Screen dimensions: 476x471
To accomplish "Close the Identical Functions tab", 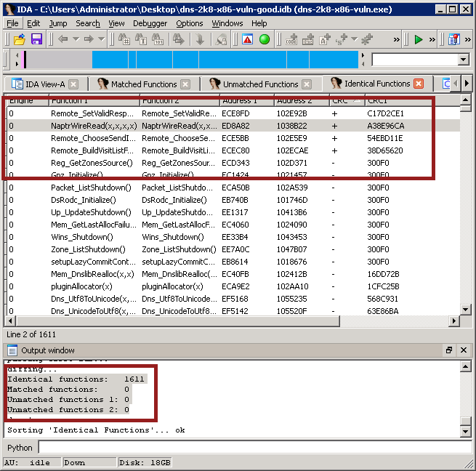I will tap(419, 84).
